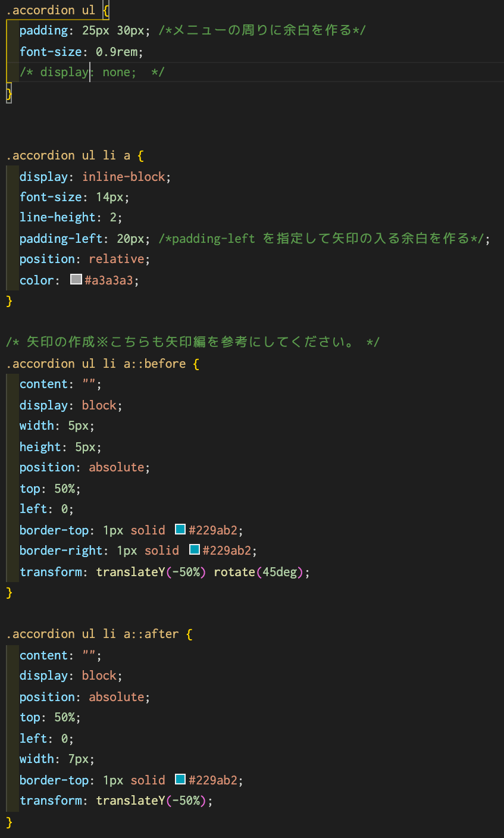Viewport: 504px width, 838px height.
Task: Click the final translateY(-50%) transform value
Action: (151, 801)
